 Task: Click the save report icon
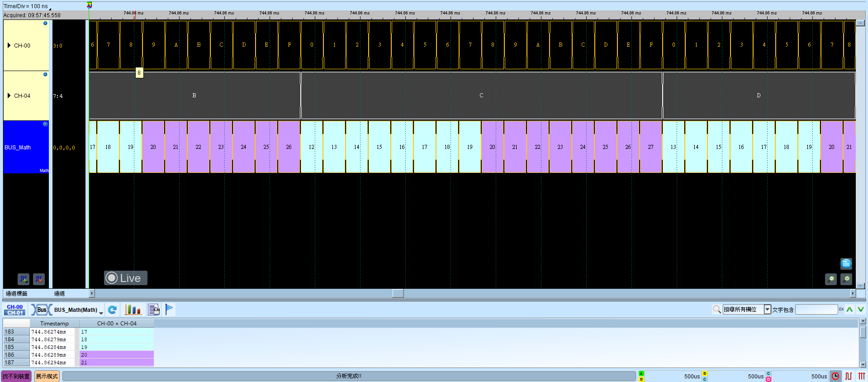click(154, 310)
